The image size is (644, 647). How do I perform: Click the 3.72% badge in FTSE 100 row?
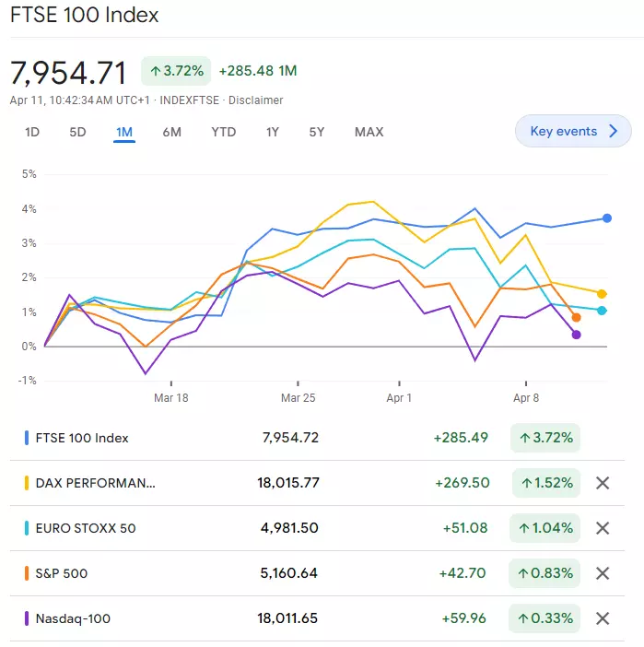pyautogui.click(x=545, y=438)
